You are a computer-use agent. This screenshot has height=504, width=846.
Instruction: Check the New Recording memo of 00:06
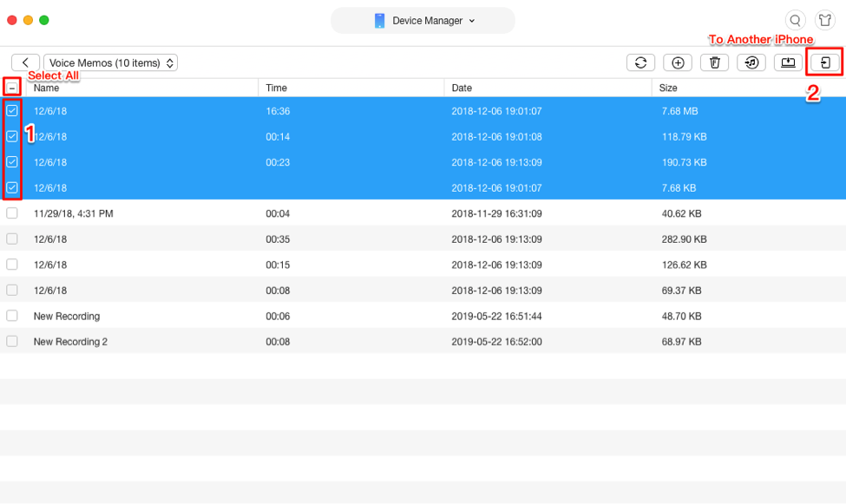12,316
